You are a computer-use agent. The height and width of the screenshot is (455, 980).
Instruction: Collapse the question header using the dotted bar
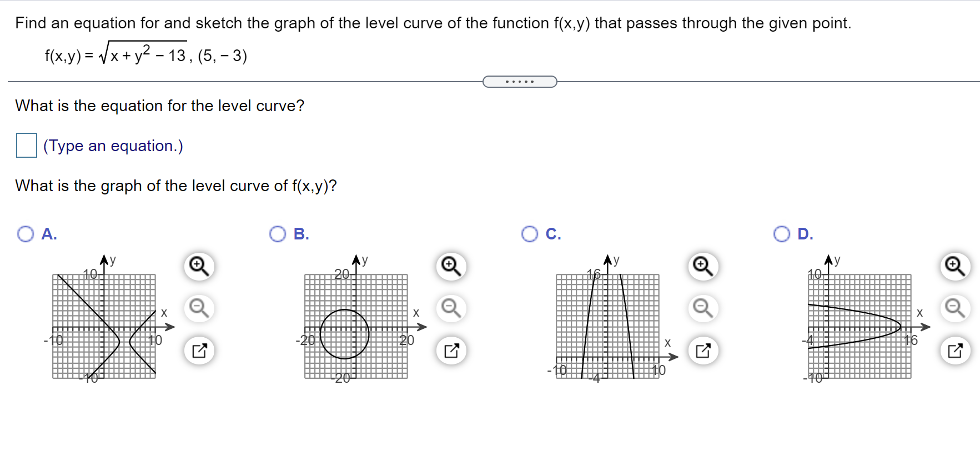coord(520,81)
